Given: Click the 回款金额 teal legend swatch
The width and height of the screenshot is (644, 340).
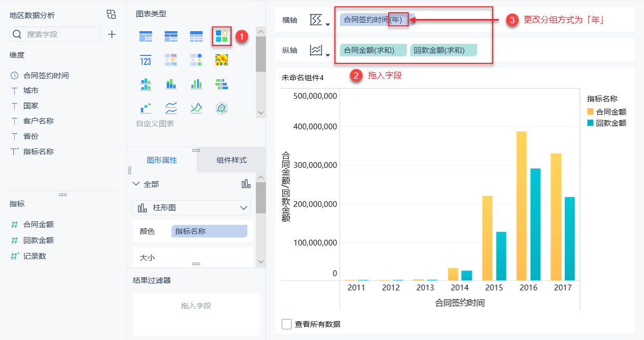Looking at the screenshot, I should click(x=590, y=122).
